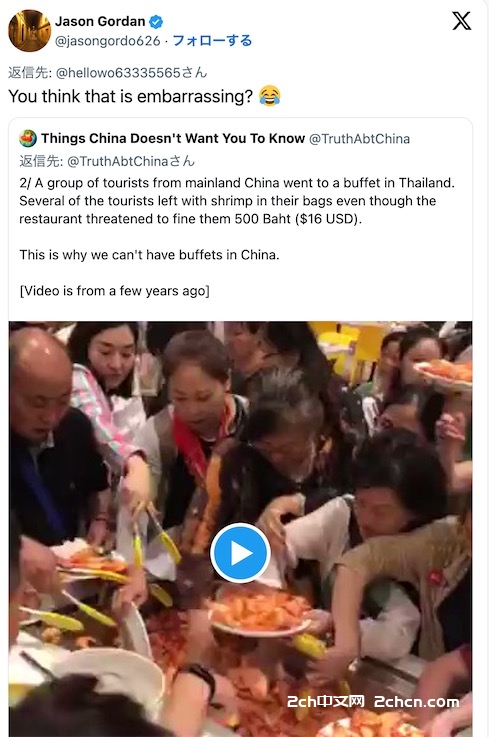Click the quoted account's globe avatar
Screen dimensions: 489x737
click(28, 139)
